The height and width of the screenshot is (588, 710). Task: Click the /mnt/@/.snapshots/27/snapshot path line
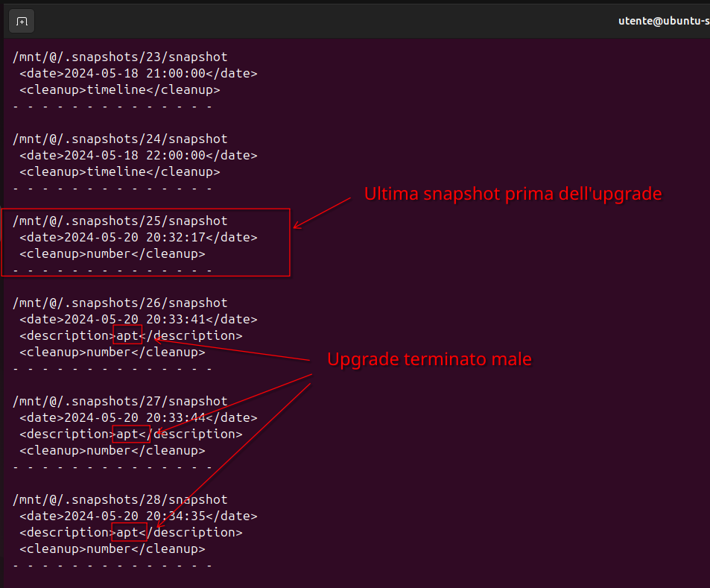click(120, 401)
